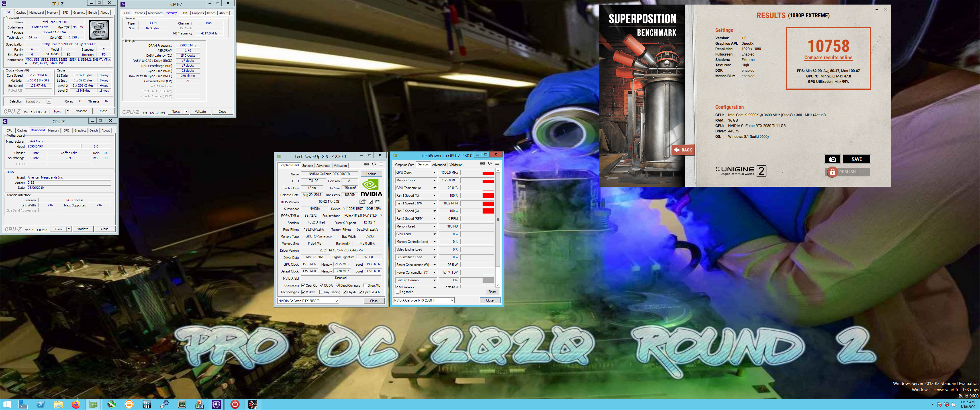Open the GPU selector in the GPU-Z Graphics Card window
Screen dimensions: 980x410
pyautogui.click(x=308, y=301)
